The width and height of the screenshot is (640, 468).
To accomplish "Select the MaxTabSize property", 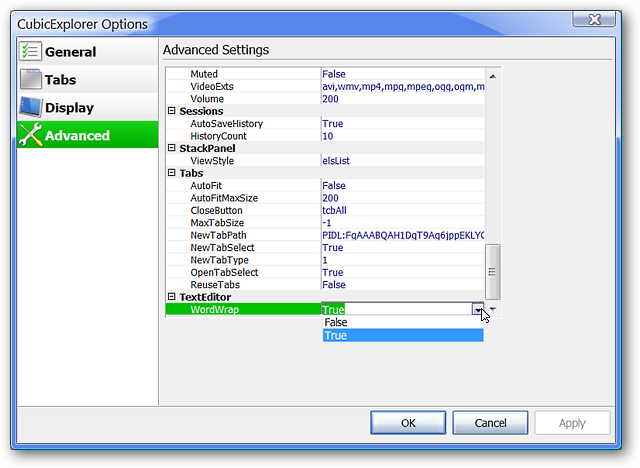I will point(217,223).
